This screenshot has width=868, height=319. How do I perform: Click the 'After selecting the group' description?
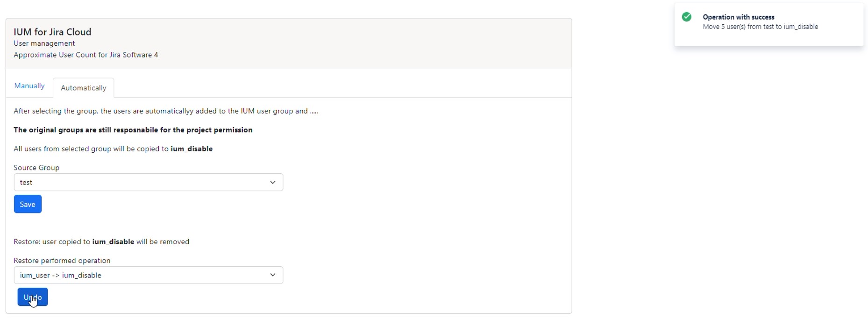[x=166, y=111]
